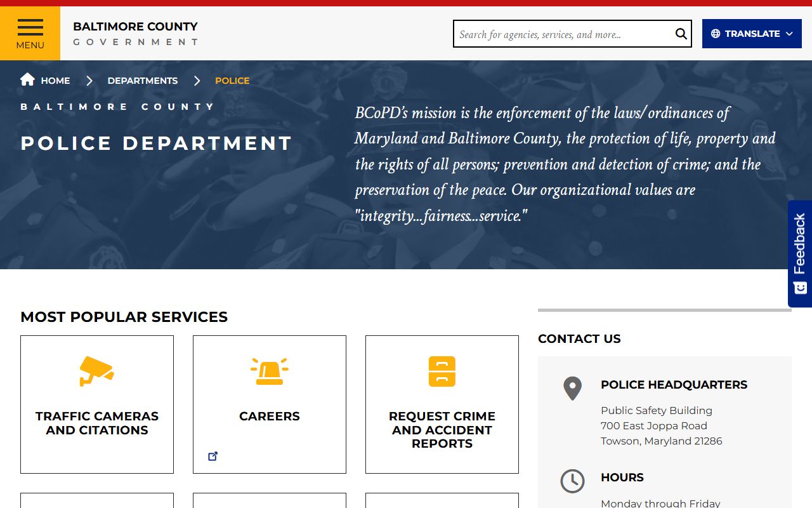Click external link icon in Careers card
This screenshot has width=812, height=508.
tap(213, 456)
